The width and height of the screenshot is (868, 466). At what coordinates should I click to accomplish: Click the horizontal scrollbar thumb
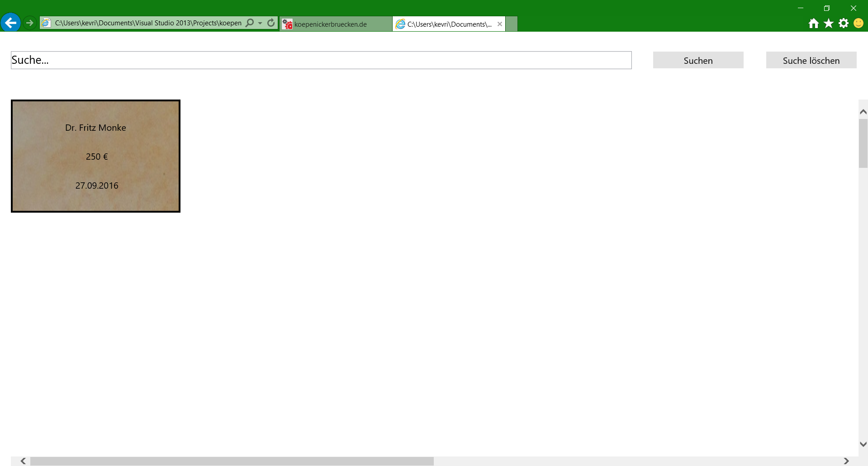[232, 461]
